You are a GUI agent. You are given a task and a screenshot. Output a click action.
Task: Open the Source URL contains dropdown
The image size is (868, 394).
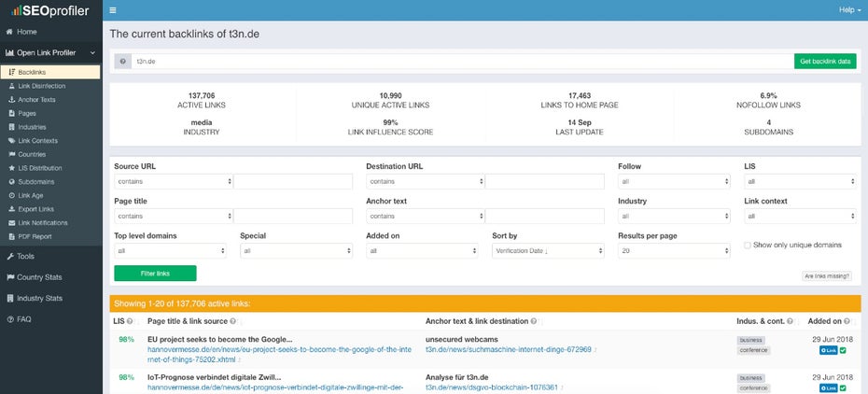coord(174,181)
